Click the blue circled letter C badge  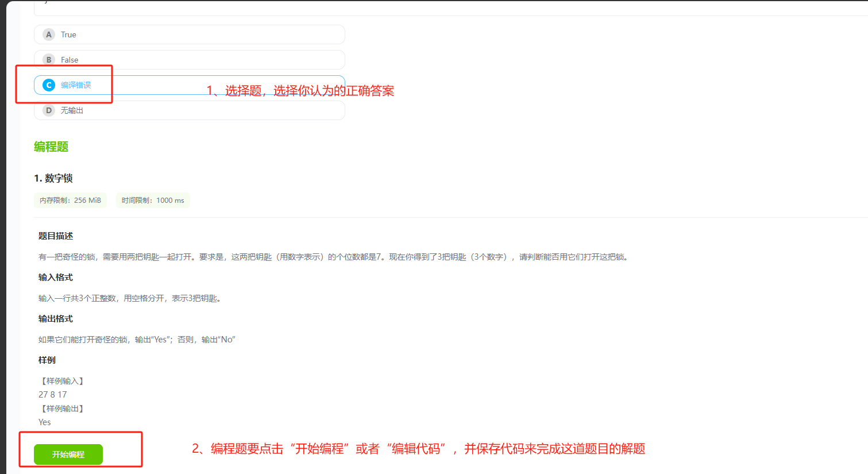pyautogui.click(x=49, y=85)
